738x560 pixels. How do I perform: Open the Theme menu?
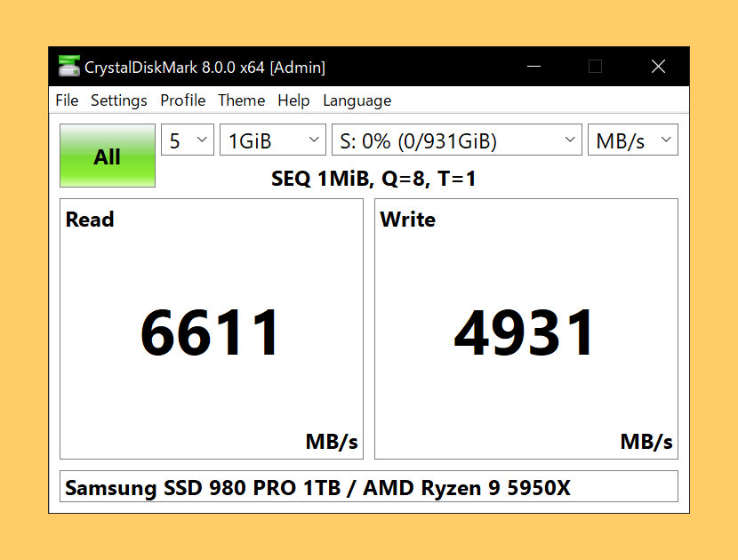(242, 100)
